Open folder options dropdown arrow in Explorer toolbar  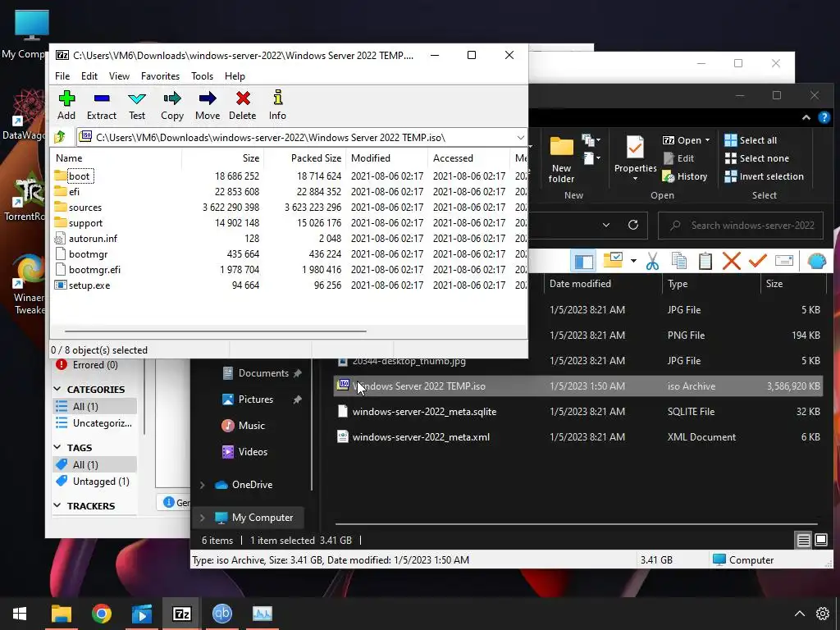point(633,261)
